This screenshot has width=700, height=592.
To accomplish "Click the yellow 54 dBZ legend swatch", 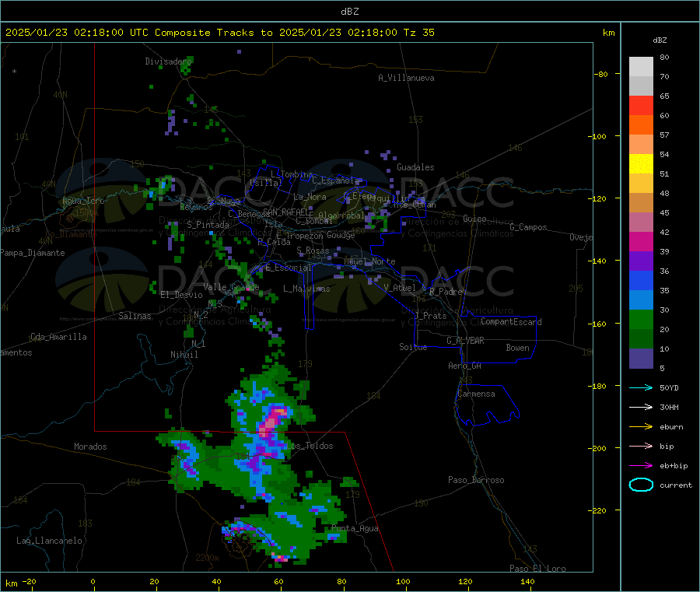I will (641, 164).
